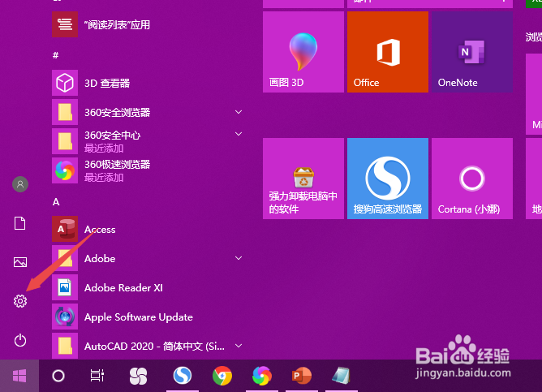Click the user account avatar
This screenshot has height=392, width=542.
tap(20, 184)
